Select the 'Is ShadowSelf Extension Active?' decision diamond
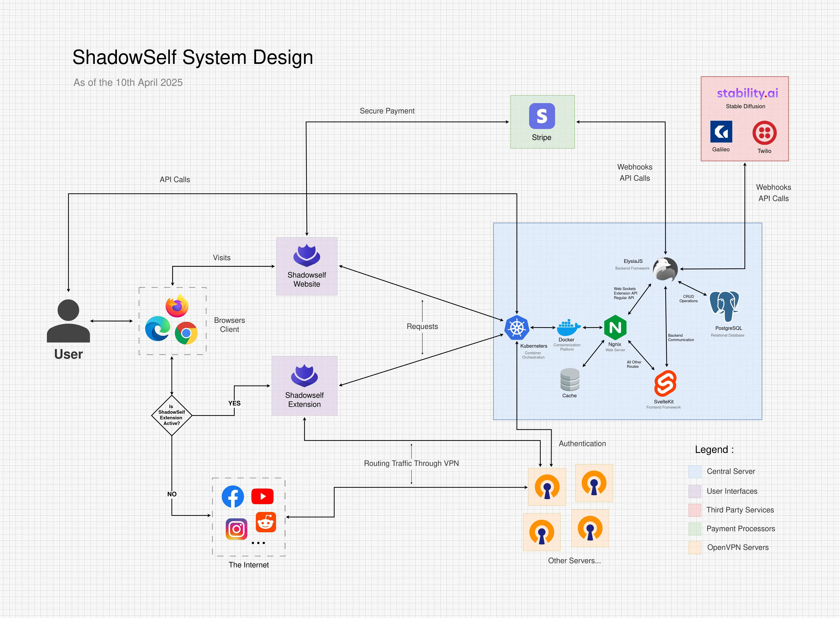The image size is (840, 618). click(x=172, y=415)
